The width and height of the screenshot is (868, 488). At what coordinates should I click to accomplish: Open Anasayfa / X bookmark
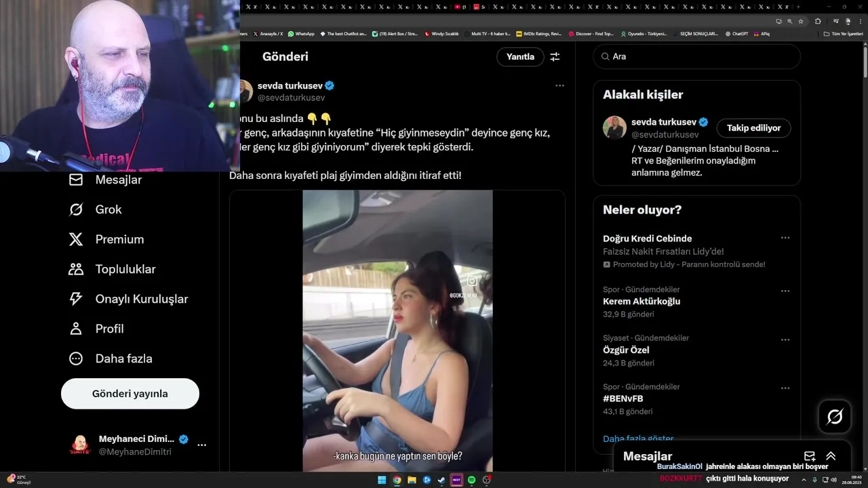click(268, 33)
